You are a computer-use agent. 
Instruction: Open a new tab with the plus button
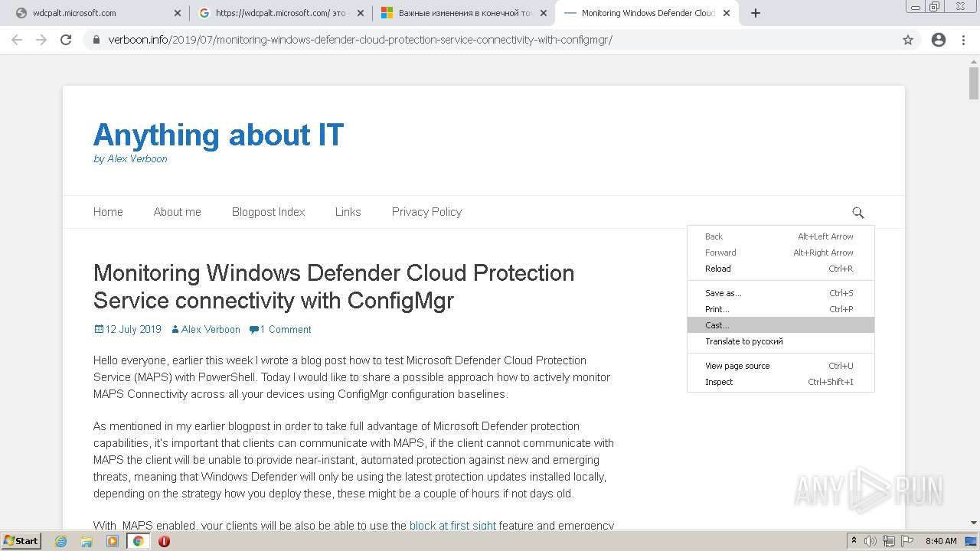pos(756,13)
